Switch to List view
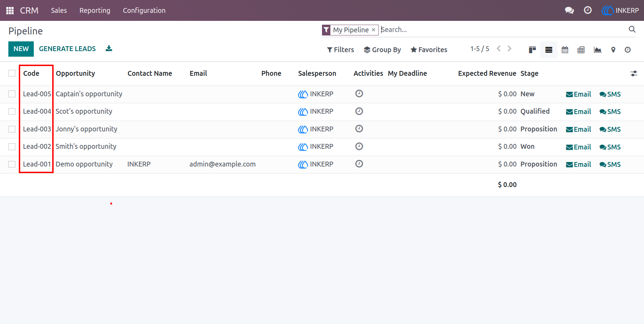The width and height of the screenshot is (644, 324). 549,50
